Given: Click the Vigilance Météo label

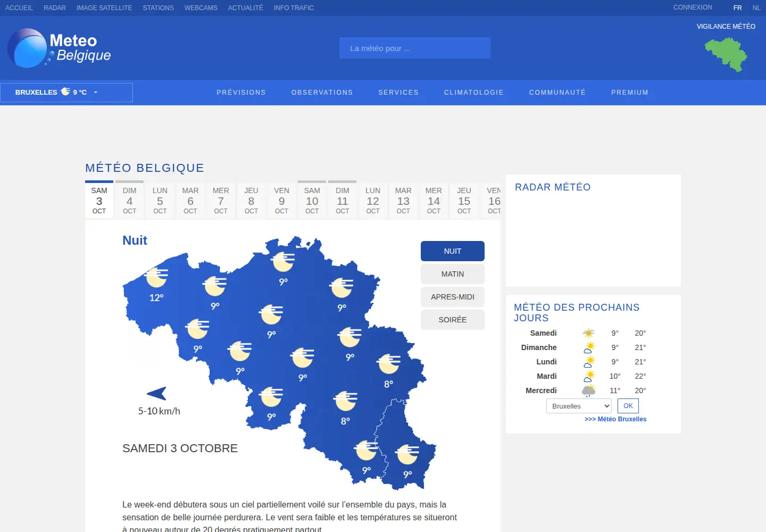Looking at the screenshot, I should [726, 27].
